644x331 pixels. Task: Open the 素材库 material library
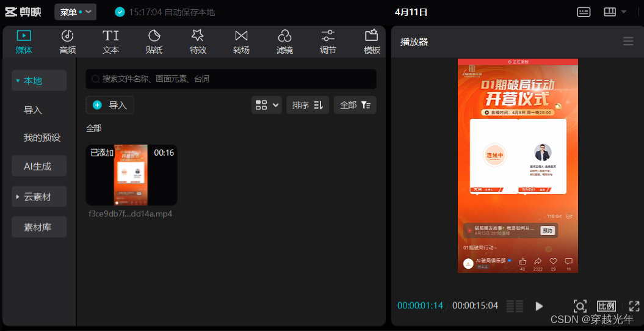pos(39,227)
